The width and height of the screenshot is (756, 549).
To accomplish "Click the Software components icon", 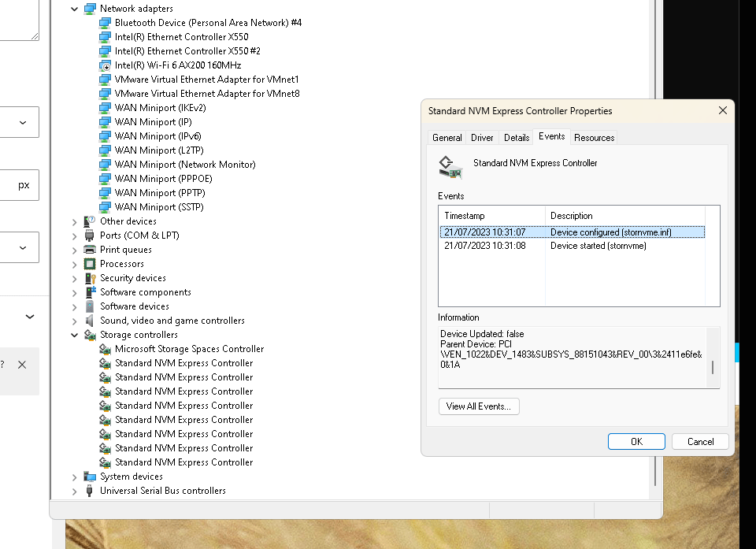I will coord(90,292).
